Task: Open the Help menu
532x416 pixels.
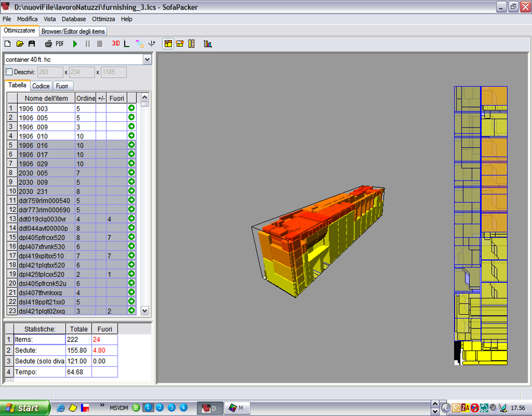Action: tap(126, 19)
